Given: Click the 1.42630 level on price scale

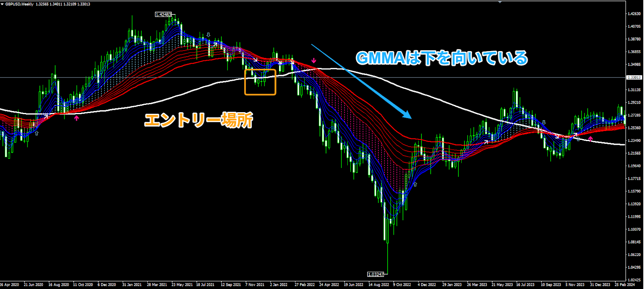Looking at the screenshot, I should [x=634, y=14].
